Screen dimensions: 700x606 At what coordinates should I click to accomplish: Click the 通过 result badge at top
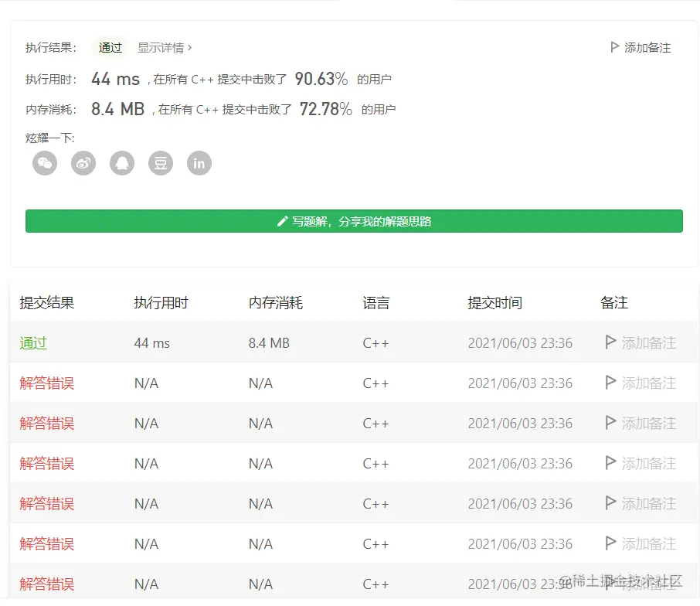click(x=110, y=47)
